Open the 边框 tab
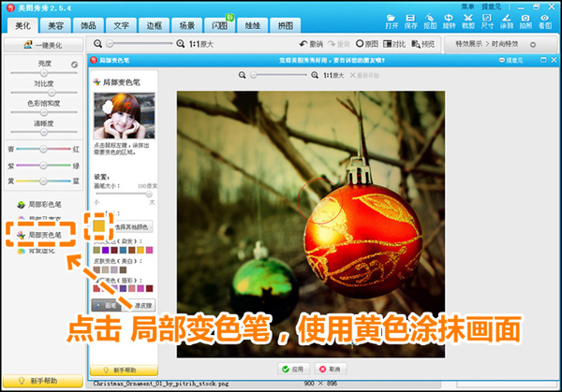Image resolution: width=562 pixels, height=392 pixels. click(x=155, y=26)
